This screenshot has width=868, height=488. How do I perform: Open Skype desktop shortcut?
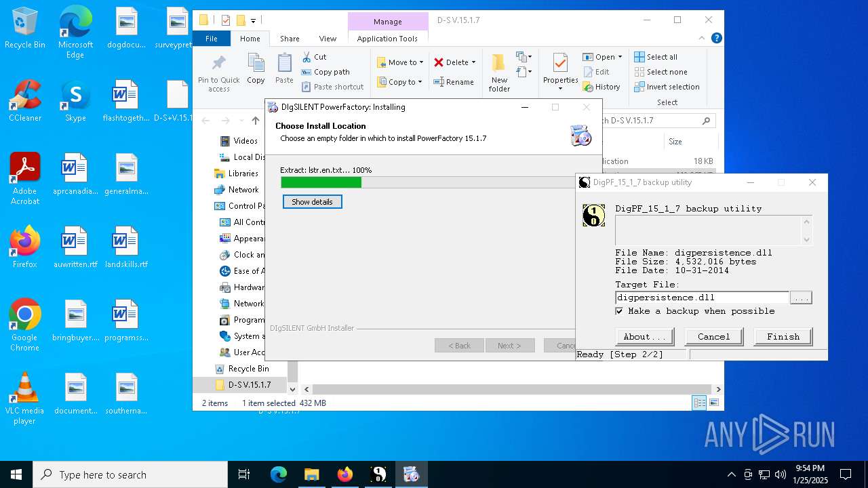(75, 101)
